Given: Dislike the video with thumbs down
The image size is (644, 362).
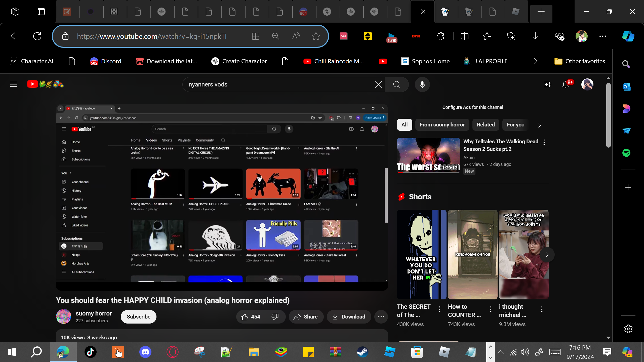Looking at the screenshot, I should click(x=275, y=317).
